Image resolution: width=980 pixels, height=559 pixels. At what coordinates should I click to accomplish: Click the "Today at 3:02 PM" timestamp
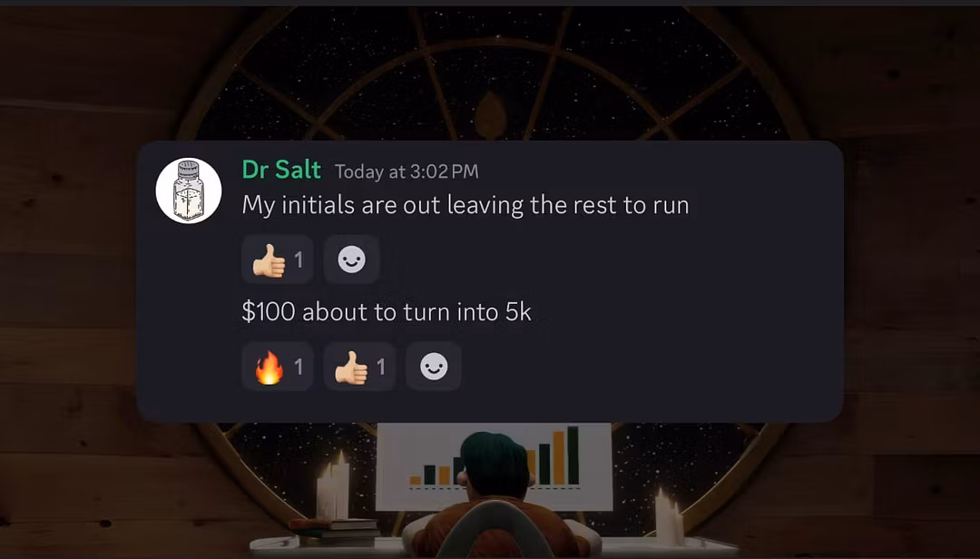coord(407,172)
